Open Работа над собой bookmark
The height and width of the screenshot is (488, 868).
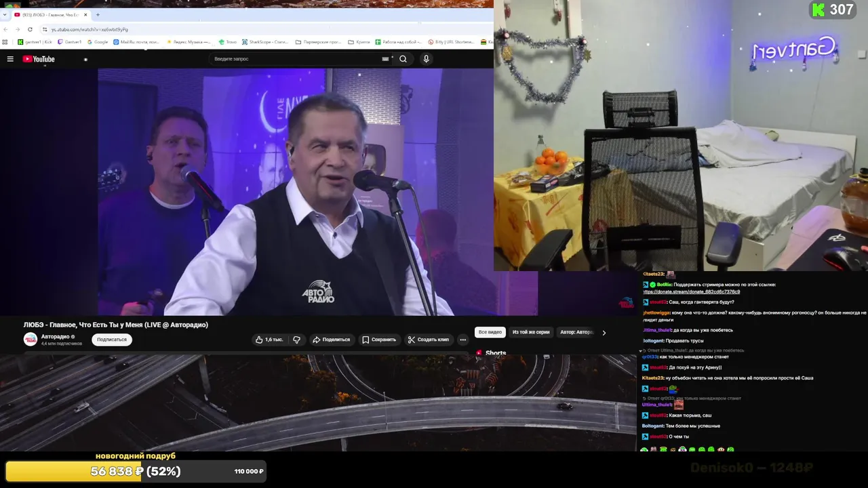click(398, 42)
